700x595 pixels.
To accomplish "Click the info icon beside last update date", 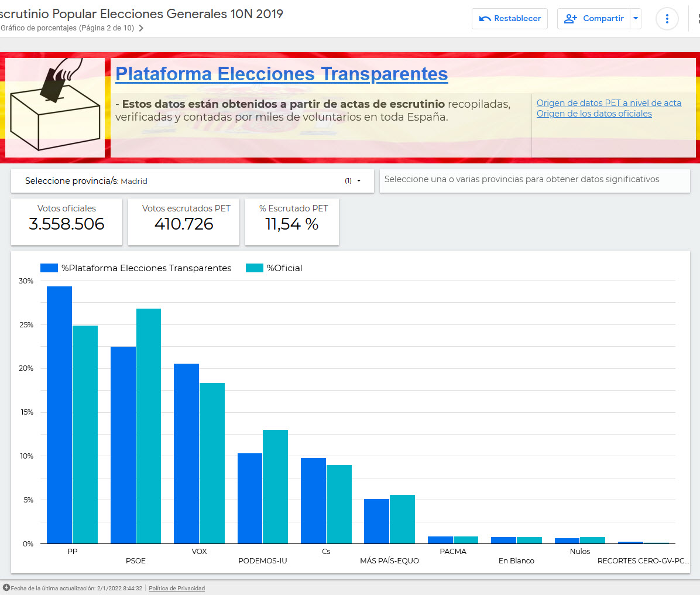I will 6,588.
